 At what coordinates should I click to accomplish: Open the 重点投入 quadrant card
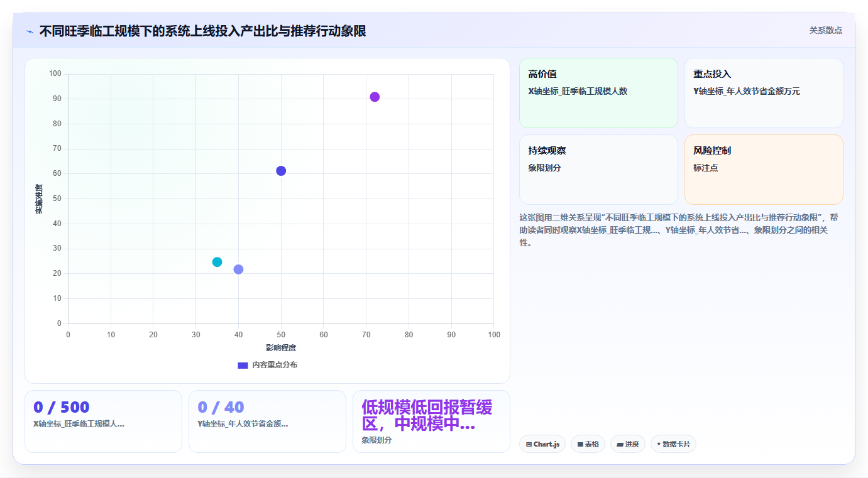tap(764, 93)
